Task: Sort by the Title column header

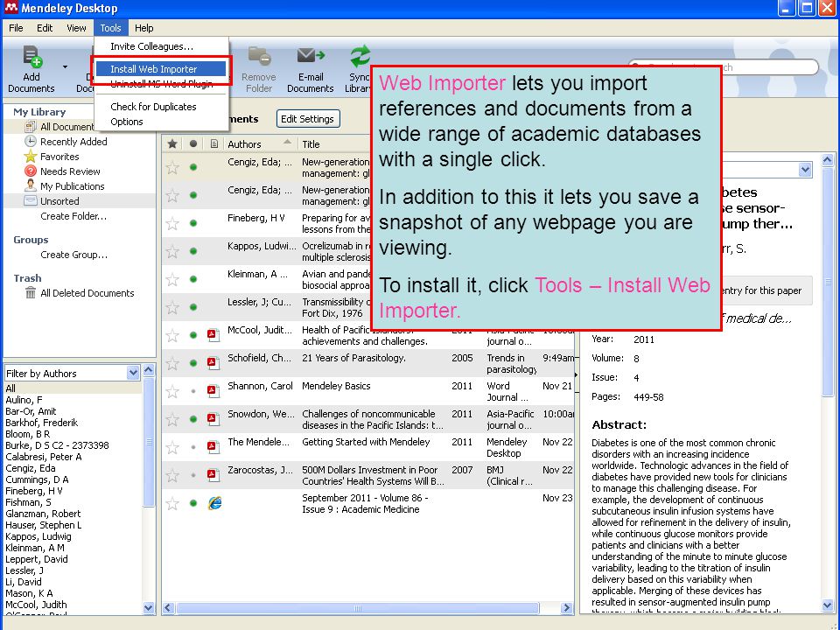Action: [x=311, y=144]
